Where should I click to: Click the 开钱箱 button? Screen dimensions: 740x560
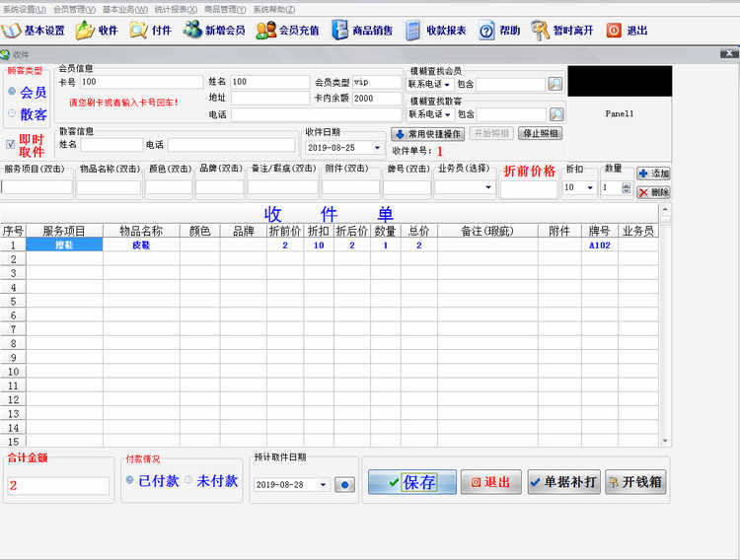(x=635, y=482)
